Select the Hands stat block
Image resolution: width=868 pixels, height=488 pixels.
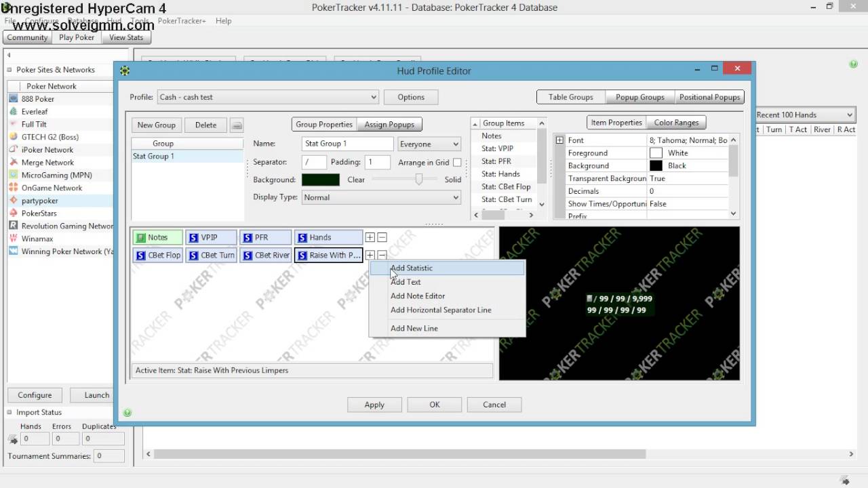click(329, 237)
